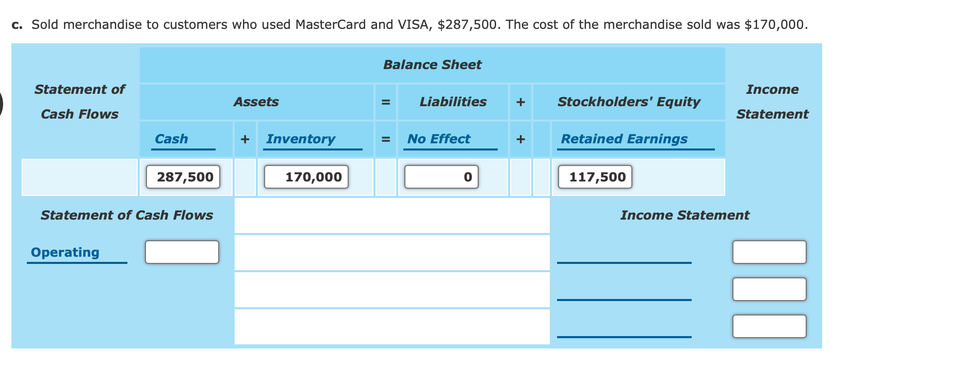Select the second Income Statement amount box
Image resolution: width=980 pixels, height=366 pixels.
[769, 289]
